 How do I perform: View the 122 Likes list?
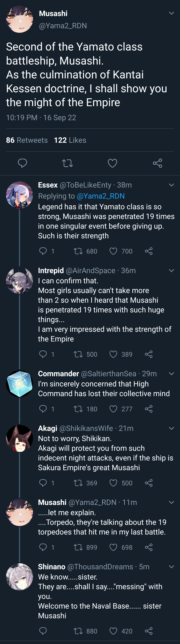(70, 140)
